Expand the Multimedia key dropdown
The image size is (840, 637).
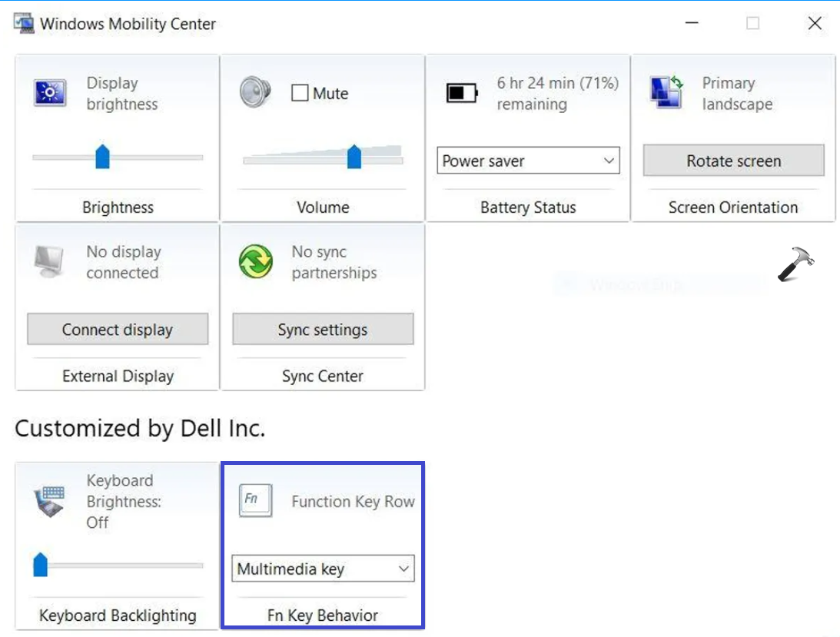(x=323, y=569)
